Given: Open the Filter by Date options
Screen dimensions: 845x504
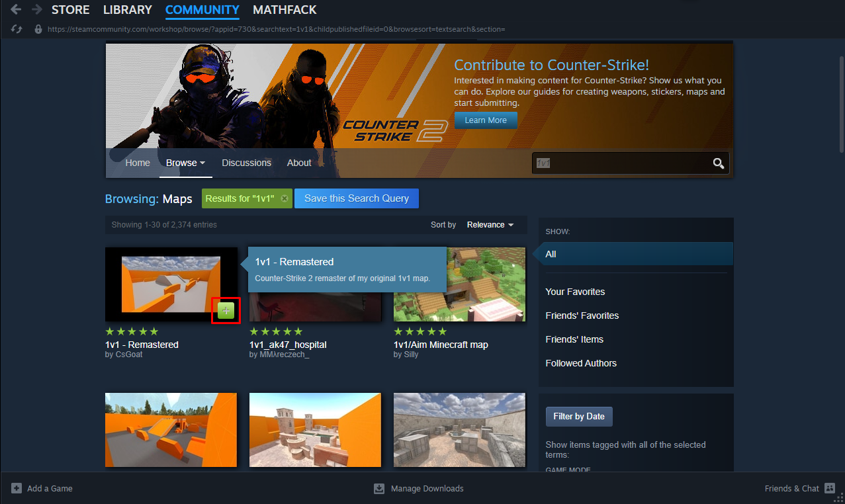Looking at the screenshot, I should click(x=579, y=416).
